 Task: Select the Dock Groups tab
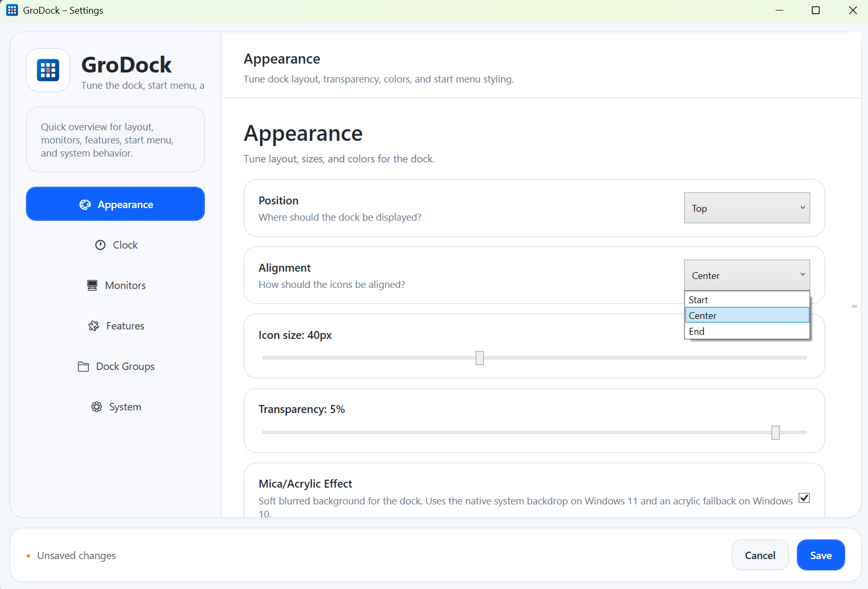[116, 366]
